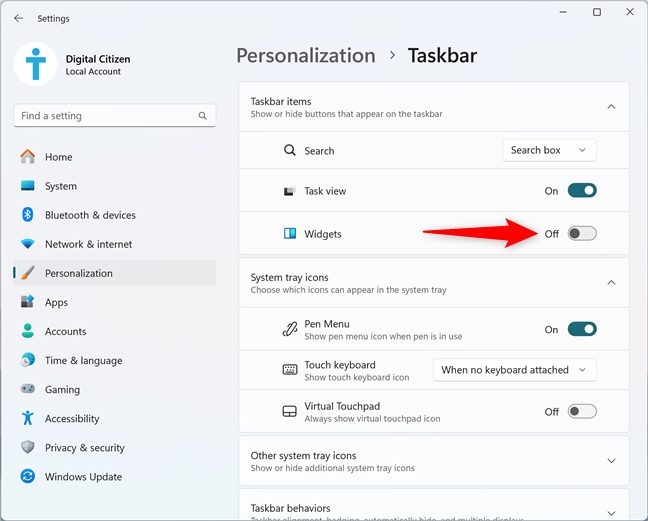The image size is (648, 521).
Task: Select Personalization in the sidebar
Action: point(114,273)
